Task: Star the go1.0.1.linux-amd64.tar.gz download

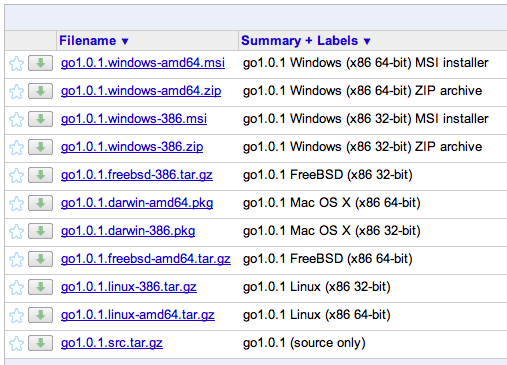Action: tap(16, 315)
